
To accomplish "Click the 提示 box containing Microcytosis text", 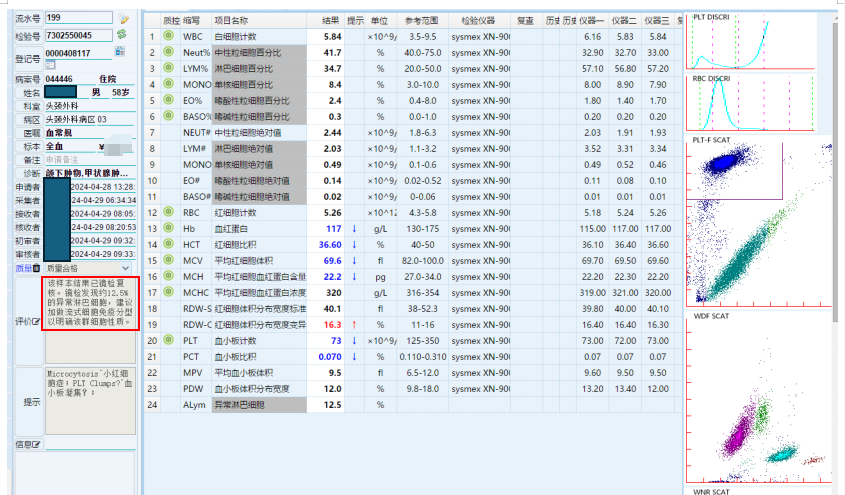I will point(90,401).
